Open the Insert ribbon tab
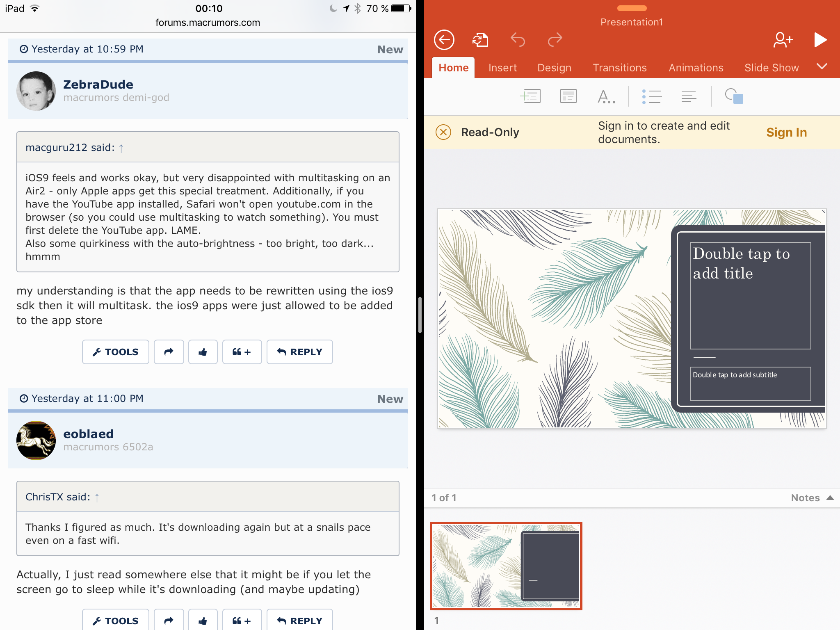840x630 pixels. [502, 68]
